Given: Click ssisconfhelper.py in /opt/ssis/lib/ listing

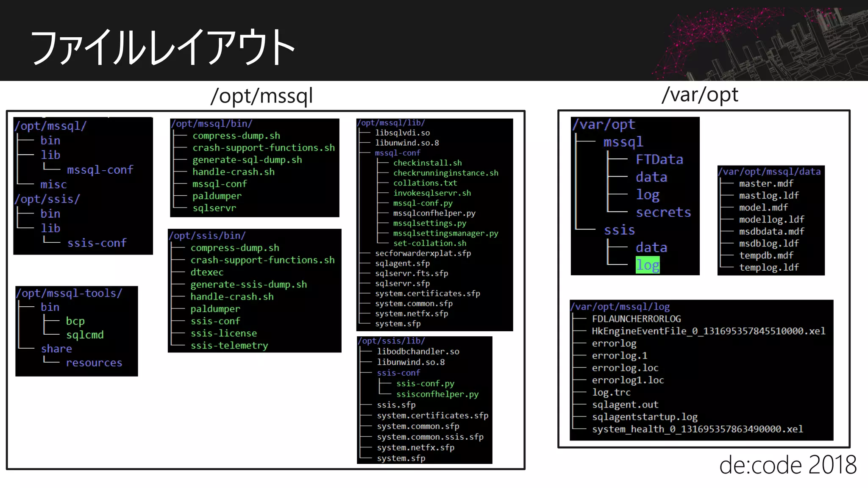Looking at the screenshot, I should [437, 394].
